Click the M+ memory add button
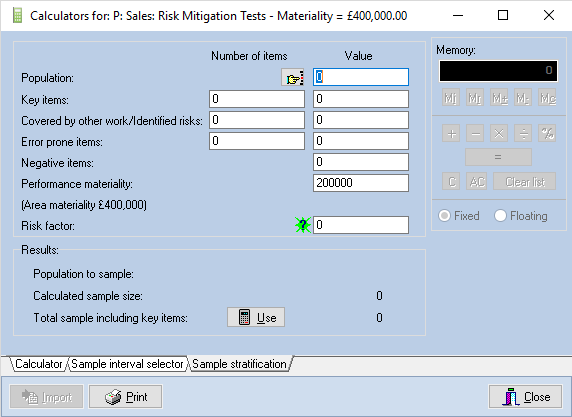Image resolution: width=572 pixels, height=417 pixels. tap(499, 98)
